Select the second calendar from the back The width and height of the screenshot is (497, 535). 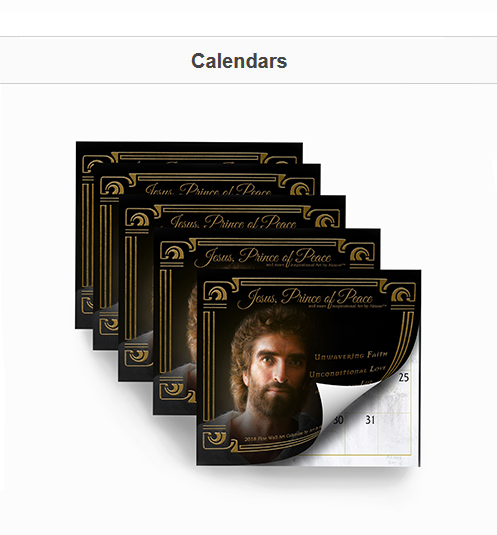click(x=207, y=179)
